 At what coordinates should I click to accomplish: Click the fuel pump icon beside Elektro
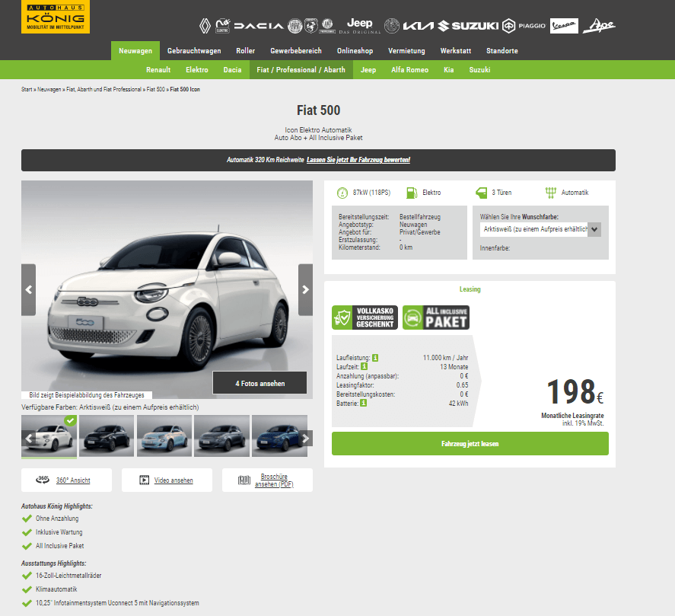[412, 193]
